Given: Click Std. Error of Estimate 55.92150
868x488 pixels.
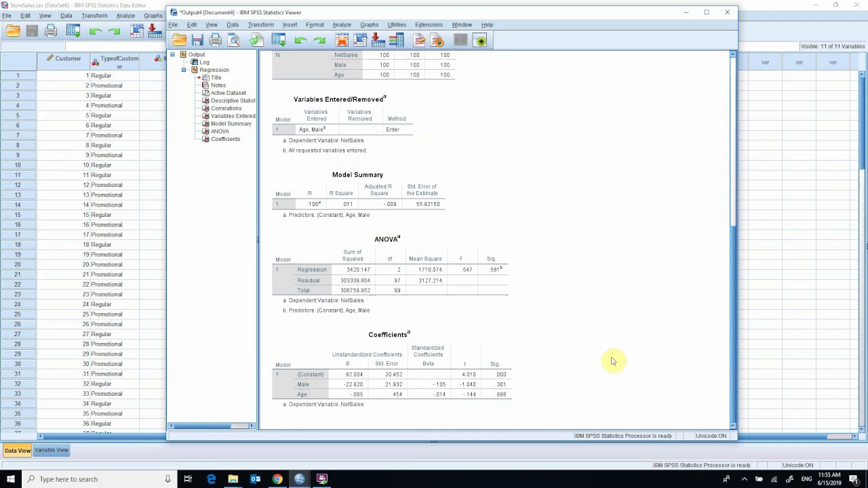Looking at the screenshot, I should click(428, 204).
